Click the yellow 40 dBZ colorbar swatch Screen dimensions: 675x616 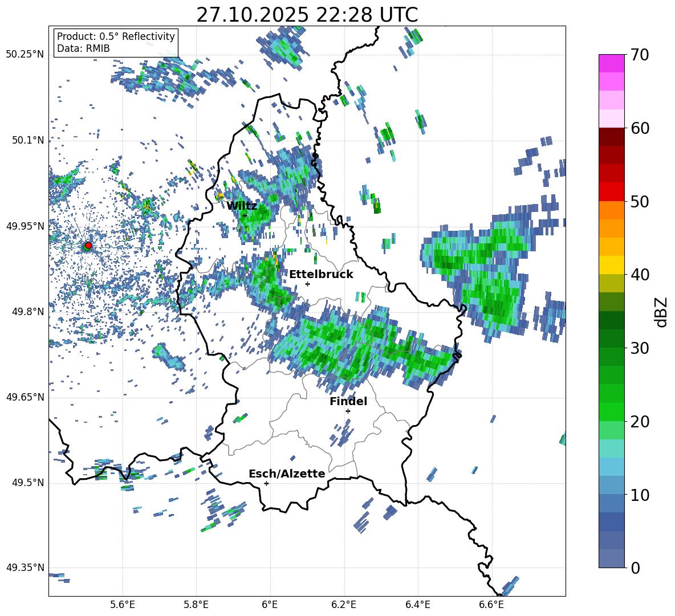coord(611,265)
